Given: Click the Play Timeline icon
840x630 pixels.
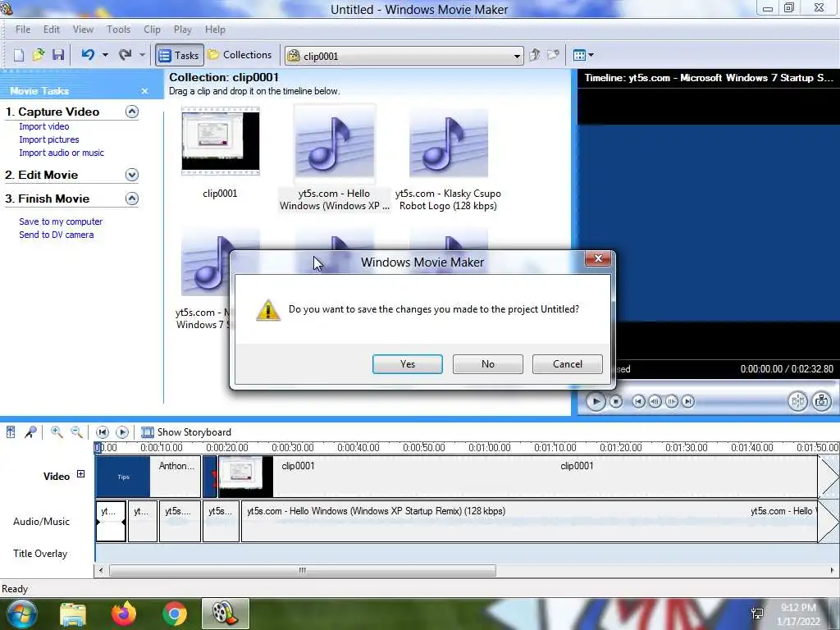Looking at the screenshot, I should (x=122, y=431).
